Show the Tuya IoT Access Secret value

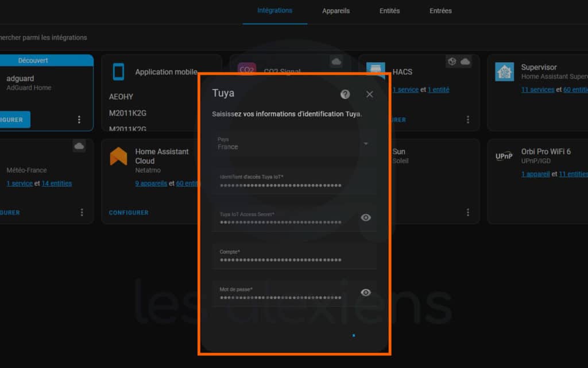(366, 217)
